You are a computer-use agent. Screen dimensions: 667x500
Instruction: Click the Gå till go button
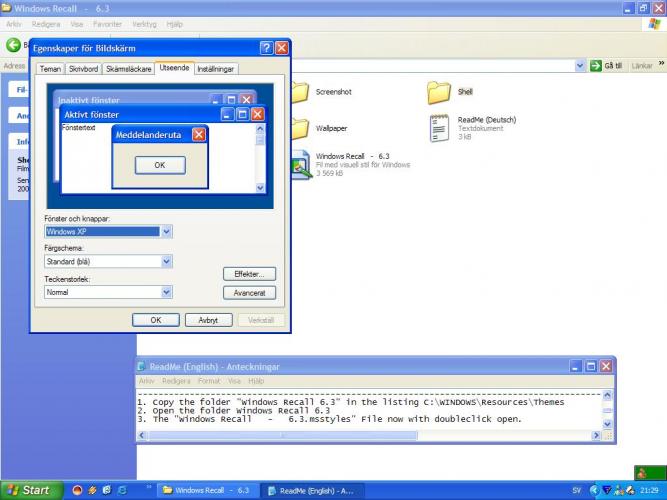tap(607, 66)
